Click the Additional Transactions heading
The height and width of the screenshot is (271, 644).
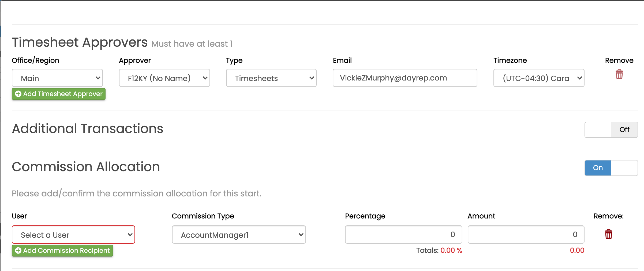[x=88, y=129]
